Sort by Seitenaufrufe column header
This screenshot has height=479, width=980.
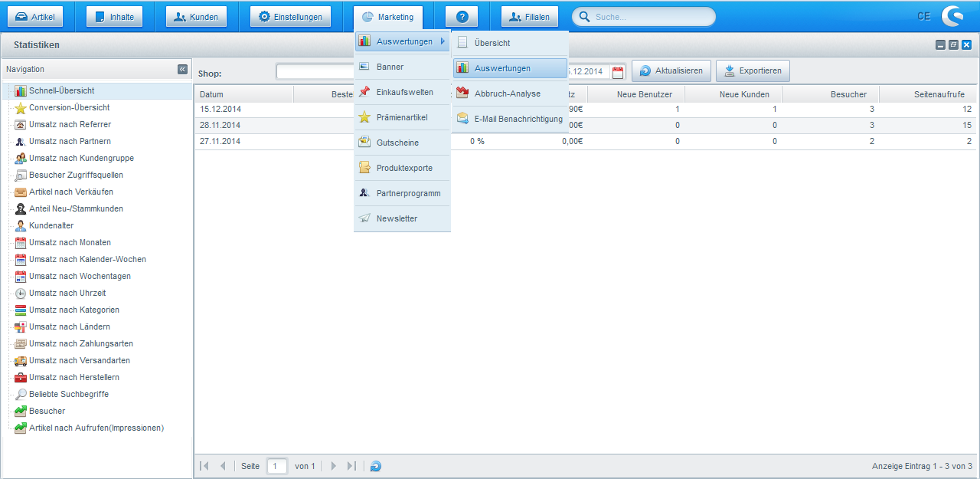927,94
